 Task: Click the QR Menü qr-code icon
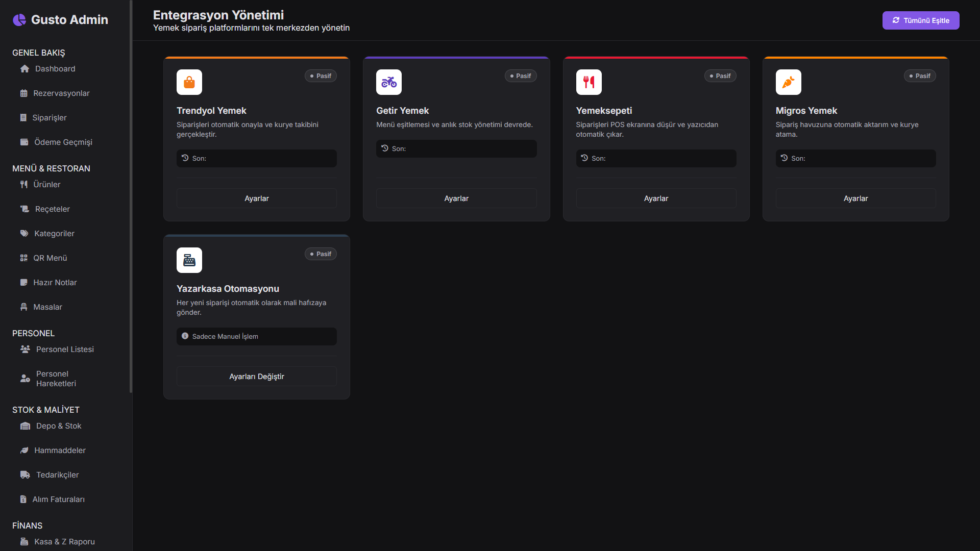coord(23,258)
